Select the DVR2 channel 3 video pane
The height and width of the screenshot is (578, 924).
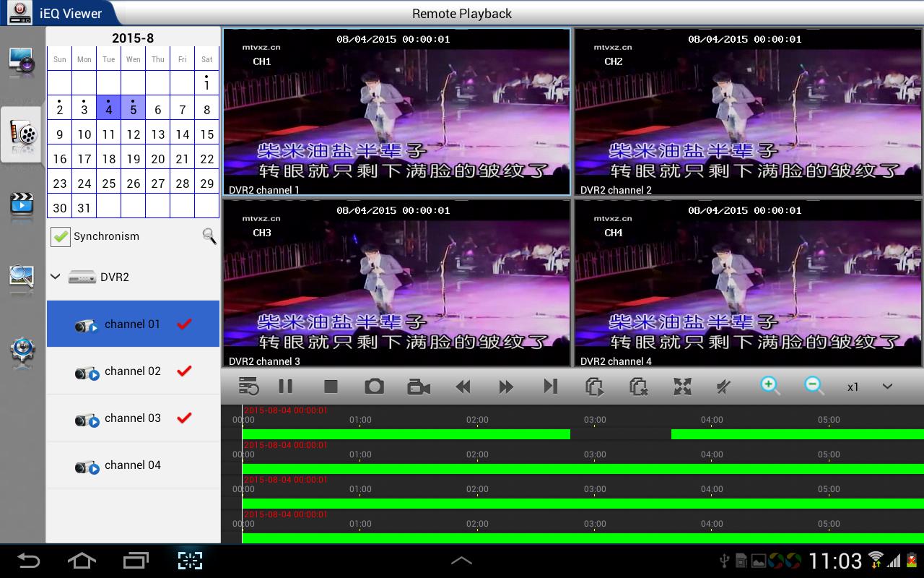pos(396,283)
